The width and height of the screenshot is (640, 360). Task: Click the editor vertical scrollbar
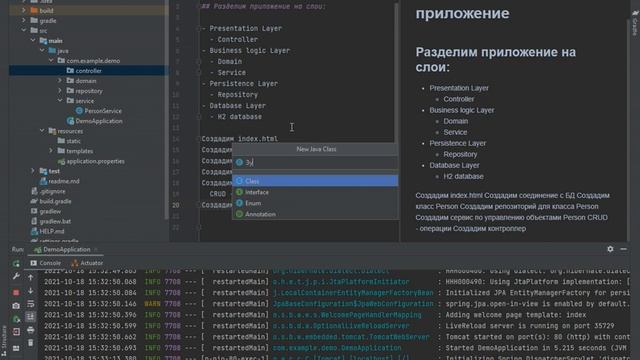[x=396, y=73]
